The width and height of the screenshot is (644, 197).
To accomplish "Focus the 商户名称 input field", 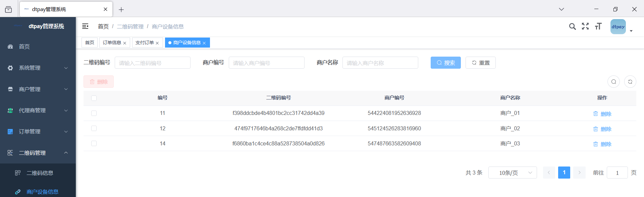I will click(380, 63).
